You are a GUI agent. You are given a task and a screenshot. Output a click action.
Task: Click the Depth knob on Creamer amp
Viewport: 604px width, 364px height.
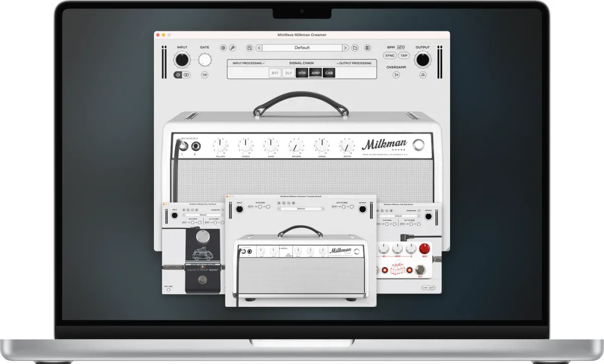tap(347, 146)
